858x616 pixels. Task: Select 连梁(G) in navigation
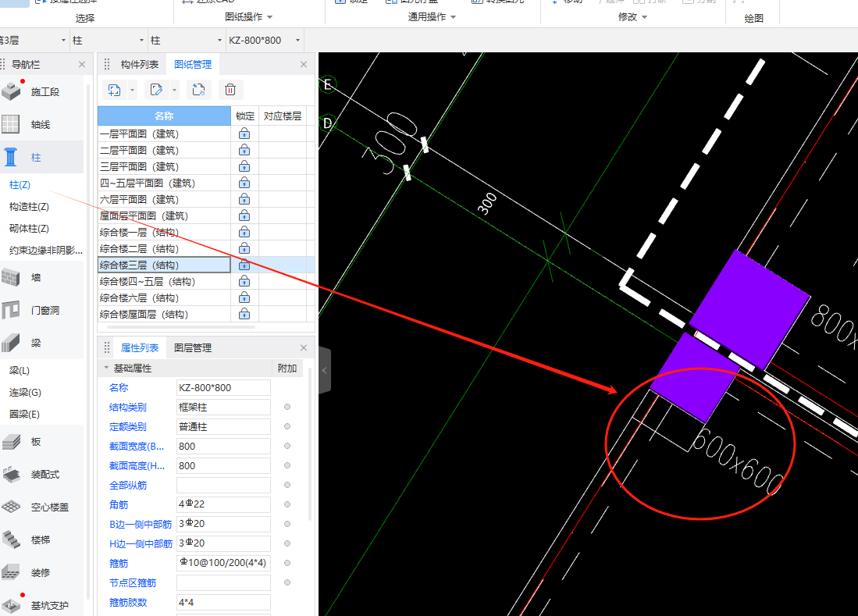click(25, 392)
